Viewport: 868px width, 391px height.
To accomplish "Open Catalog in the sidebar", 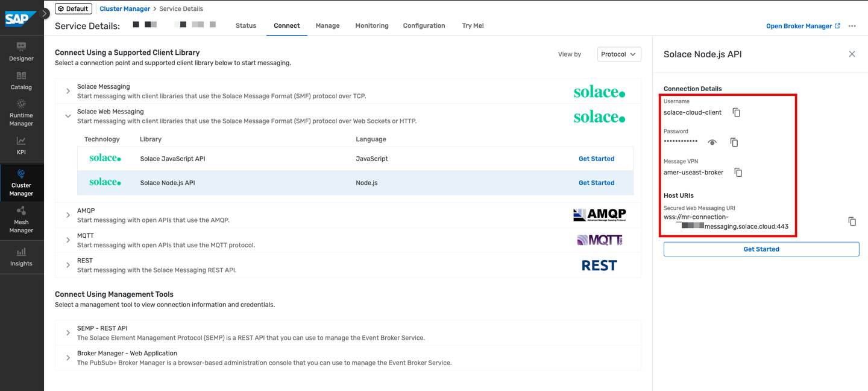I will tap(21, 80).
